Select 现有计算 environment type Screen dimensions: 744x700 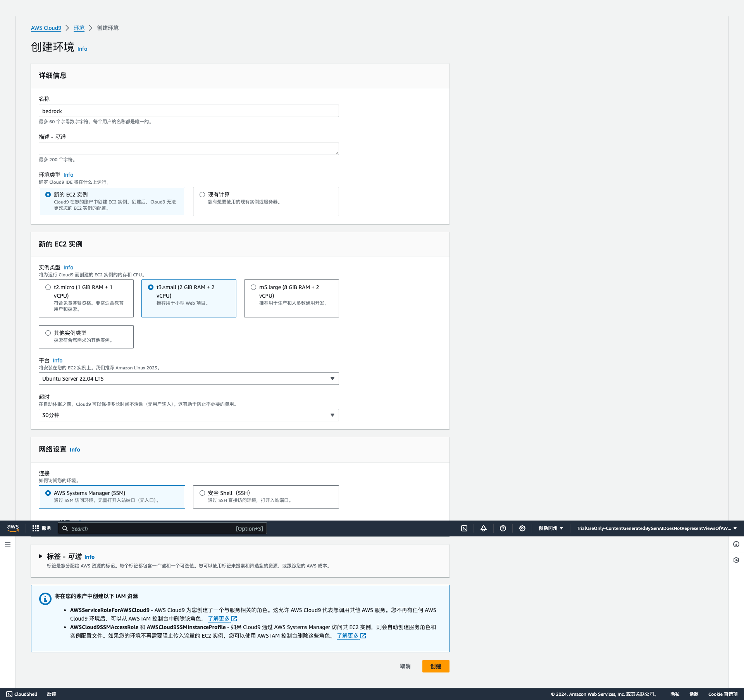click(266, 202)
